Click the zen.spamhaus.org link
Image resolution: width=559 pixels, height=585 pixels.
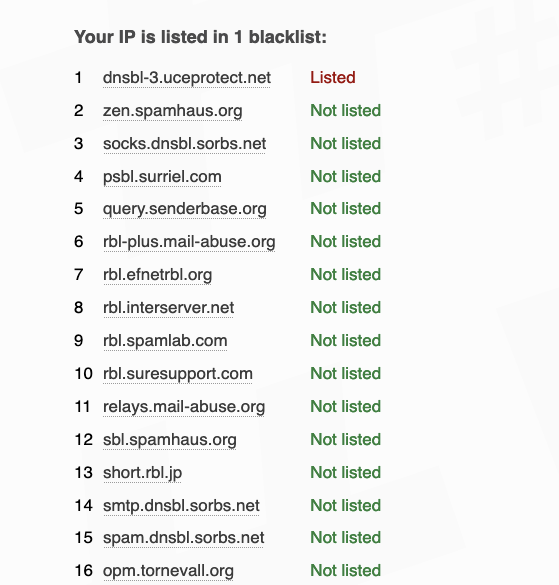(x=172, y=111)
